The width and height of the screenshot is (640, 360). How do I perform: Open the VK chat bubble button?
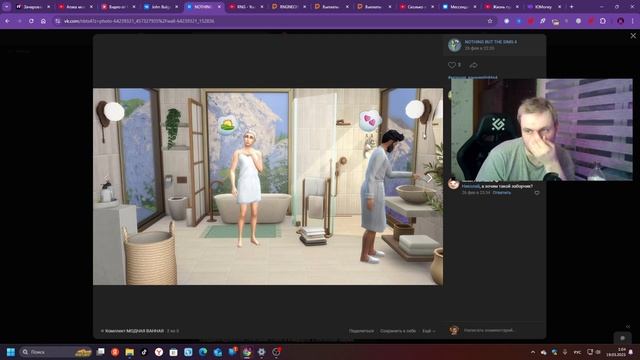[x=622, y=338]
